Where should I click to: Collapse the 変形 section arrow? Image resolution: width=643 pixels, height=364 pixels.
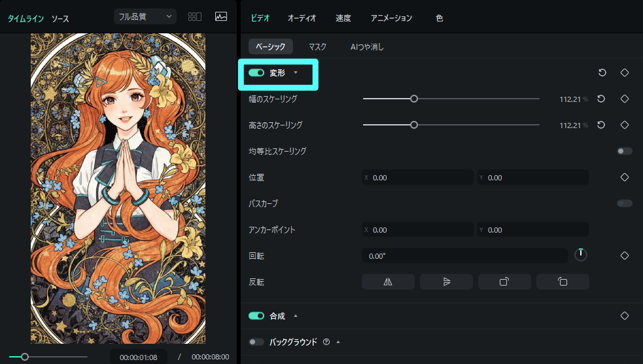pos(296,73)
